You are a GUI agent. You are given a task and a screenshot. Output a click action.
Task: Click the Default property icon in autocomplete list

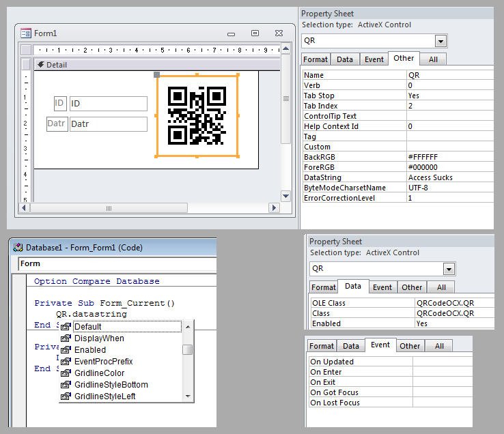(x=66, y=327)
